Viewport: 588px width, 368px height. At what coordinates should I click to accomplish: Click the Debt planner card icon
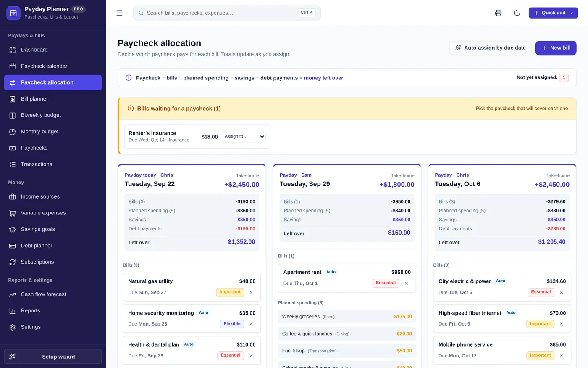(x=13, y=246)
